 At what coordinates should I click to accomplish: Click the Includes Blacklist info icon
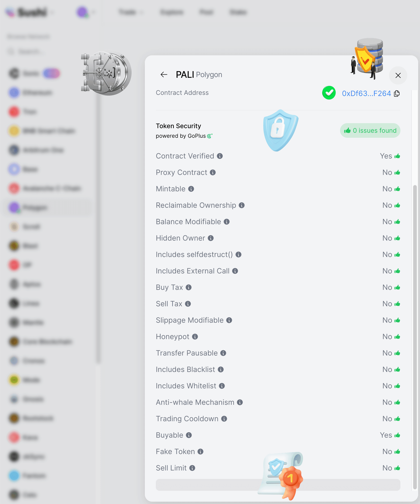click(221, 370)
